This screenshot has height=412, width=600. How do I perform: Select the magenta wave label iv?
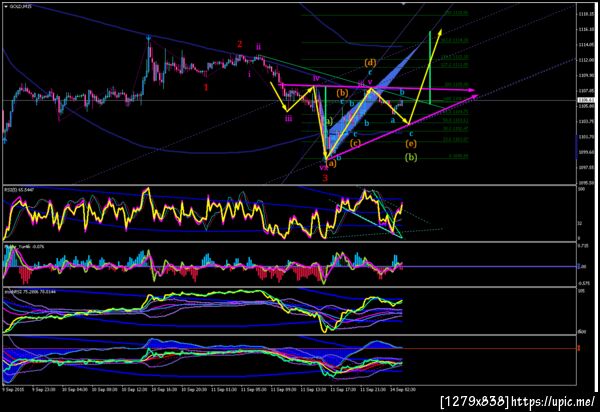(316, 78)
